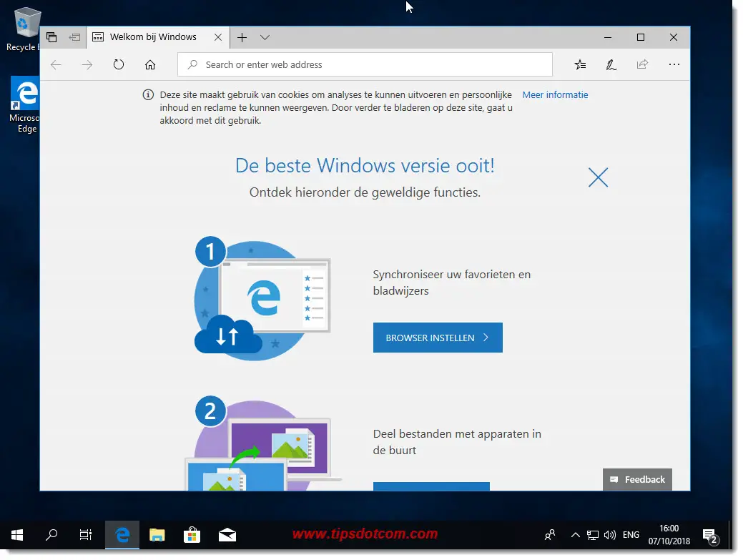Click the BROWSER INSTELLEN button
Screen dimensions: 743x560
438,338
